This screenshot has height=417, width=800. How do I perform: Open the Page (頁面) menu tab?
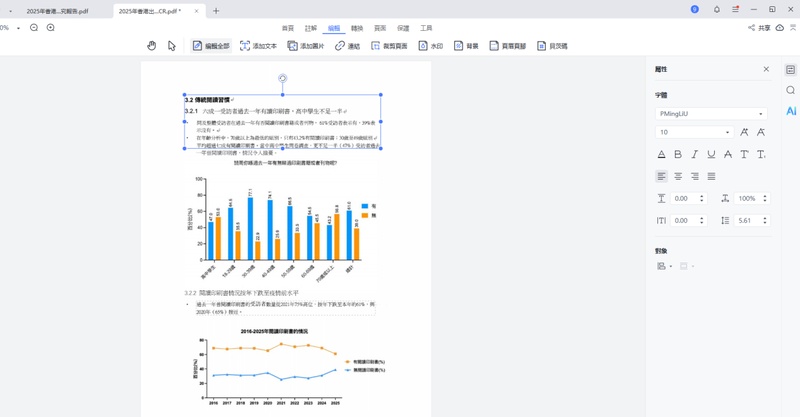(380, 28)
